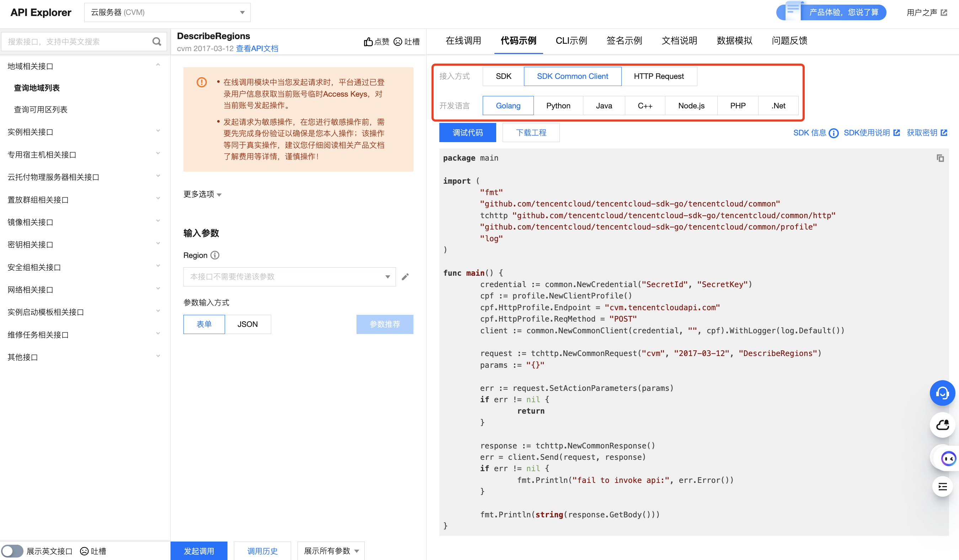Screen dimensions: 959x560
Task: Click the pencil edit icon next to Region field
Action: click(x=405, y=276)
